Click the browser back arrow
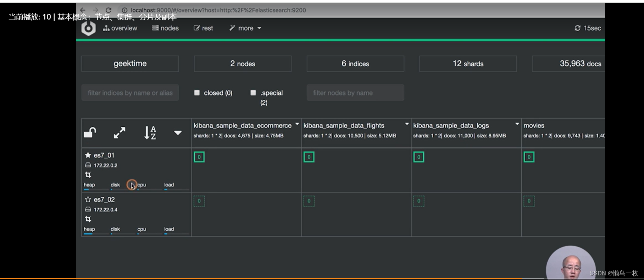Screen dimensions: 644x280 pos(83,10)
